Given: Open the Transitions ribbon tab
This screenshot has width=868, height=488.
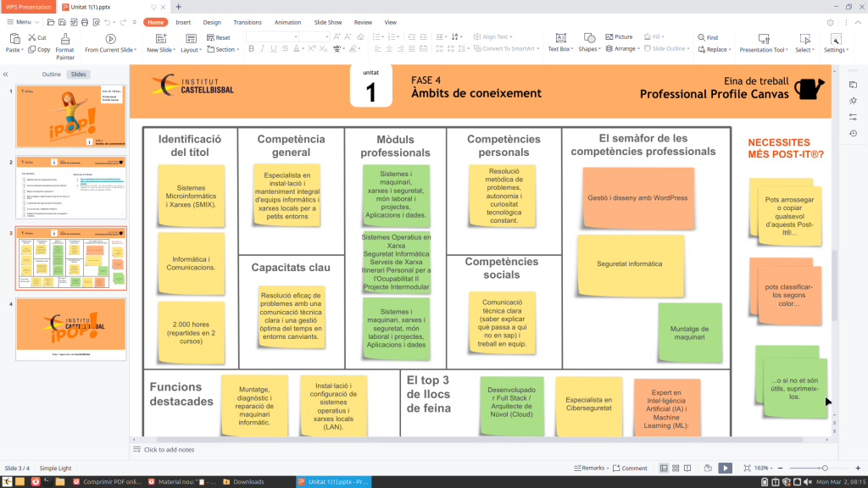Looking at the screenshot, I should (248, 22).
